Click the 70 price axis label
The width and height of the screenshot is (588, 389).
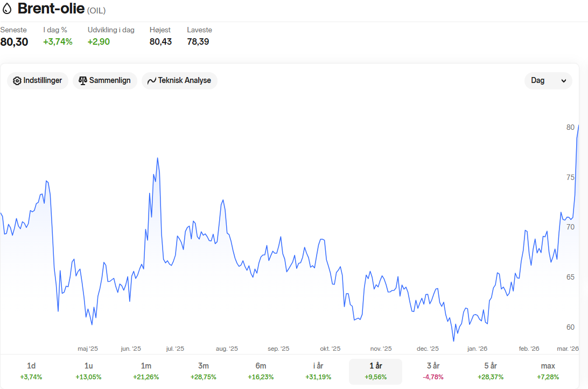(x=570, y=227)
